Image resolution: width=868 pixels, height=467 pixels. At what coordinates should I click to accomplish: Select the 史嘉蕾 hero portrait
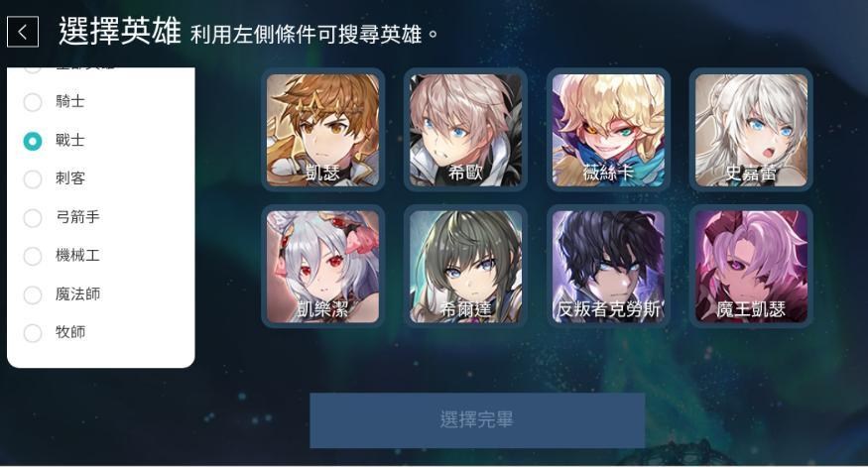click(x=751, y=130)
